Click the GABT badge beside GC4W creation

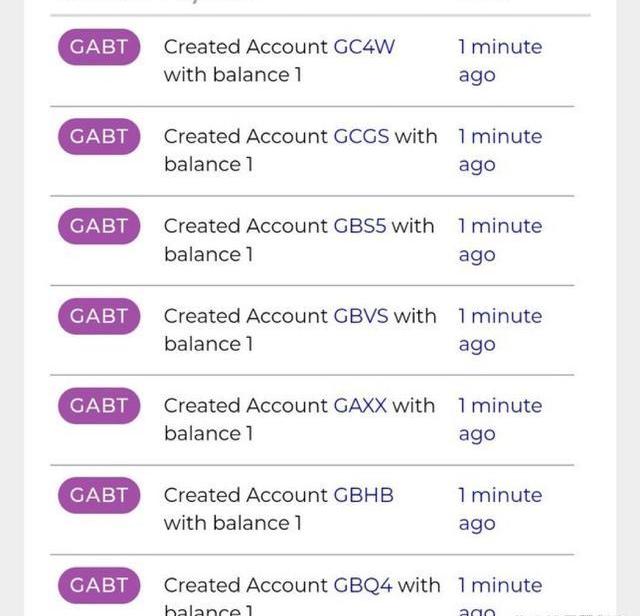coord(99,47)
